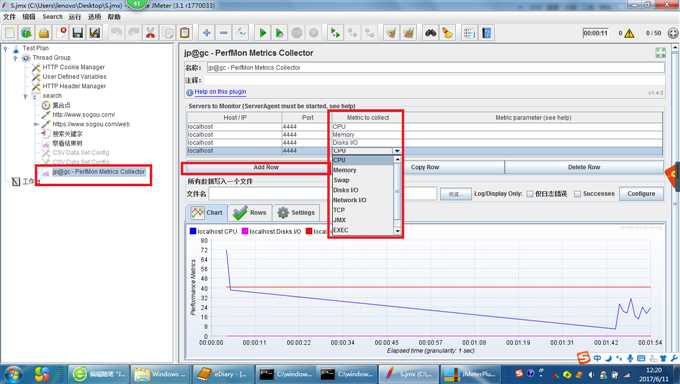The width and height of the screenshot is (680, 384).
Task: Choose Memory in the metric dropdown list
Action: (x=362, y=170)
